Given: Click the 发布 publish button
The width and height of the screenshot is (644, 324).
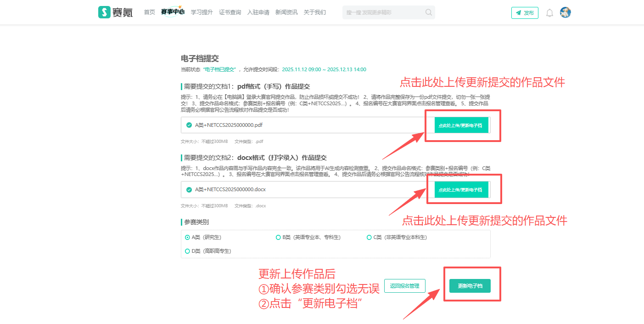Looking at the screenshot, I should coord(525,13).
